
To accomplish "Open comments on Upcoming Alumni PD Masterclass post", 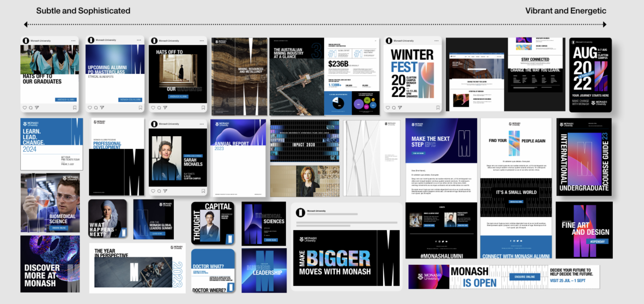I will click(96, 108).
